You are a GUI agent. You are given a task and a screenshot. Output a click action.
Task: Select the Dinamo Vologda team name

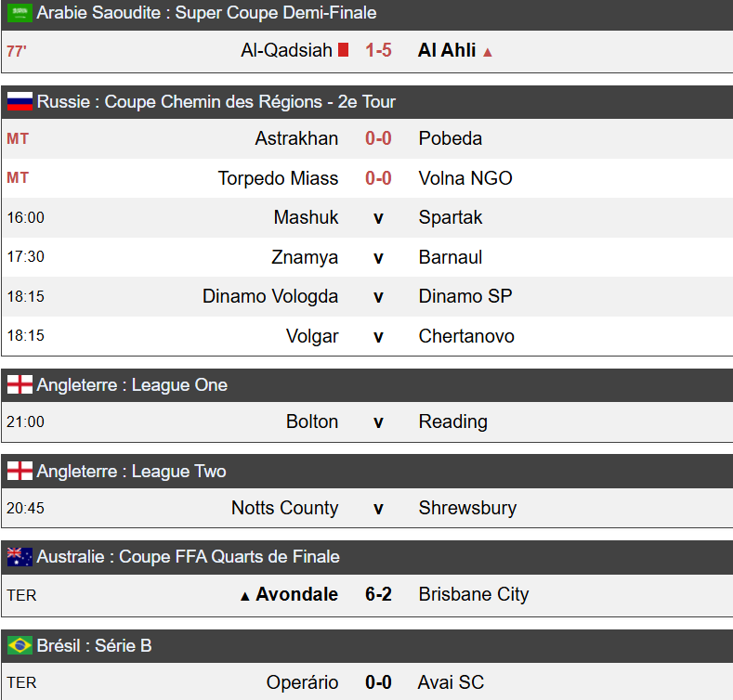click(270, 297)
